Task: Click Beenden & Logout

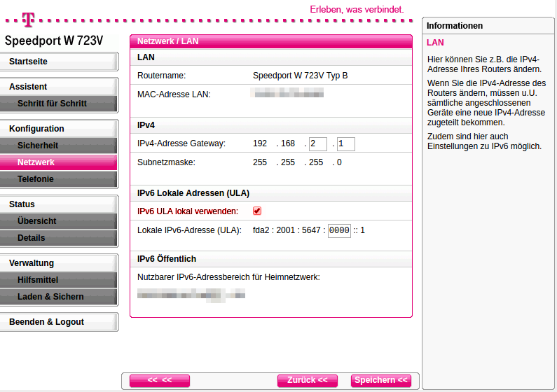Action: point(59,322)
